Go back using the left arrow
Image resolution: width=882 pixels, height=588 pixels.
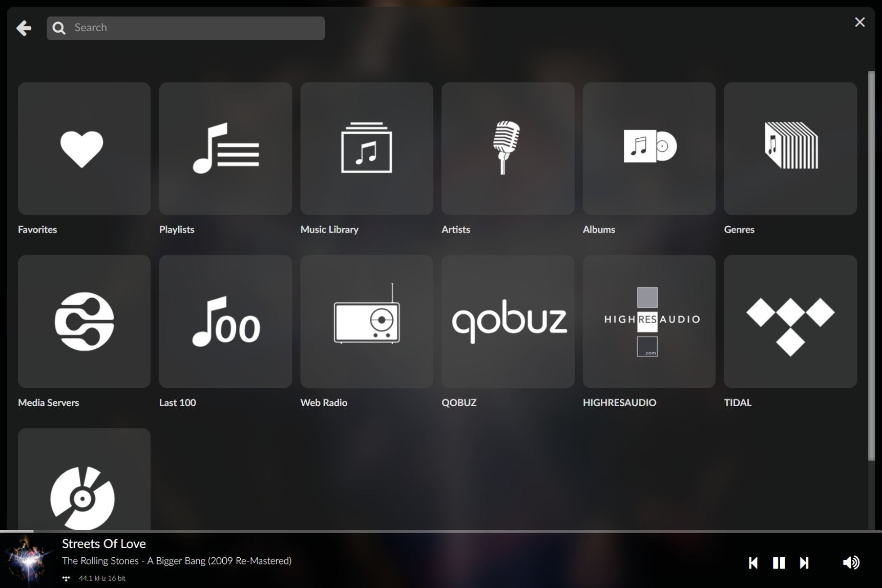[x=24, y=28]
